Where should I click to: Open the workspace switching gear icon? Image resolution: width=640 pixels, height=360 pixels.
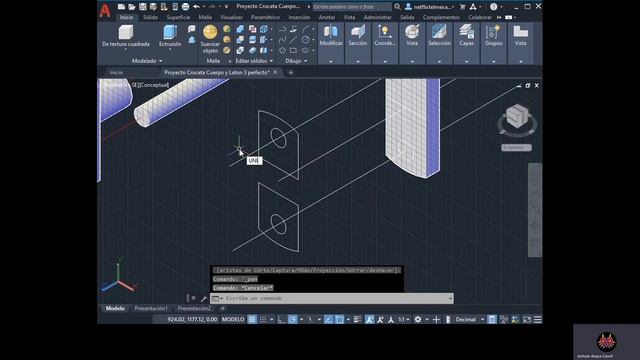[x=418, y=320]
